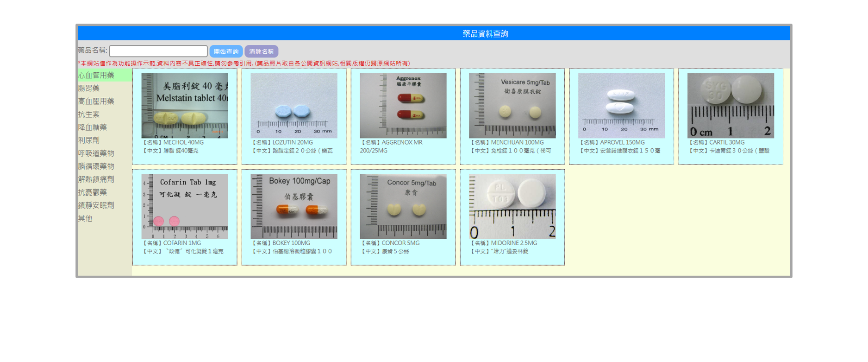868x362 pixels.
Task: Open the 解熱鎮痛劑 category
Action: tap(105, 179)
